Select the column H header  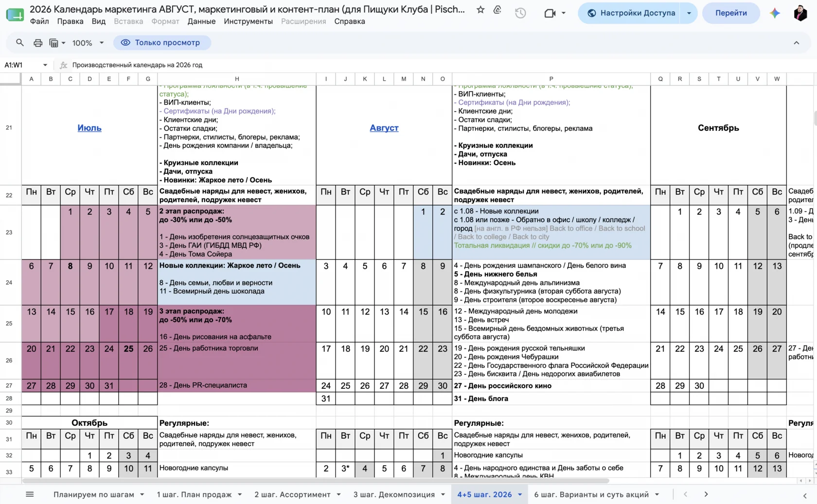(x=237, y=79)
